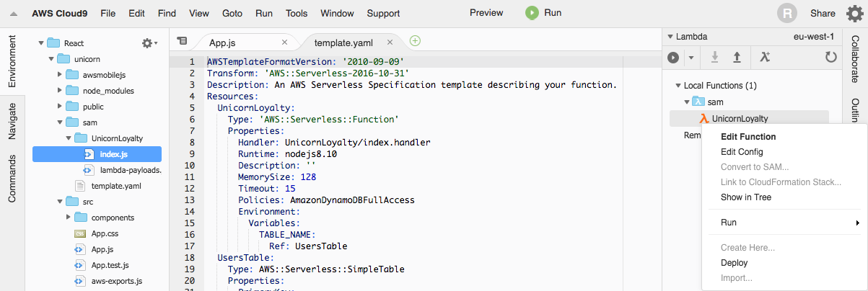868x291 pixels.
Task: Open the Goto menu
Action: coord(232,13)
